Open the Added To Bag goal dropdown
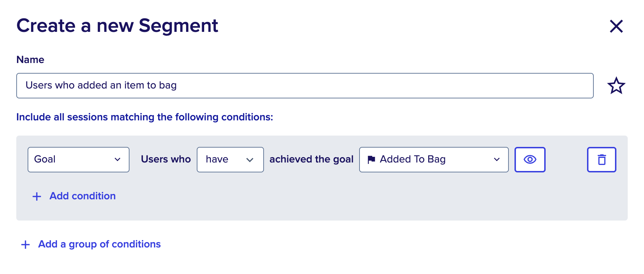The height and width of the screenshot is (274, 644). 433,159
